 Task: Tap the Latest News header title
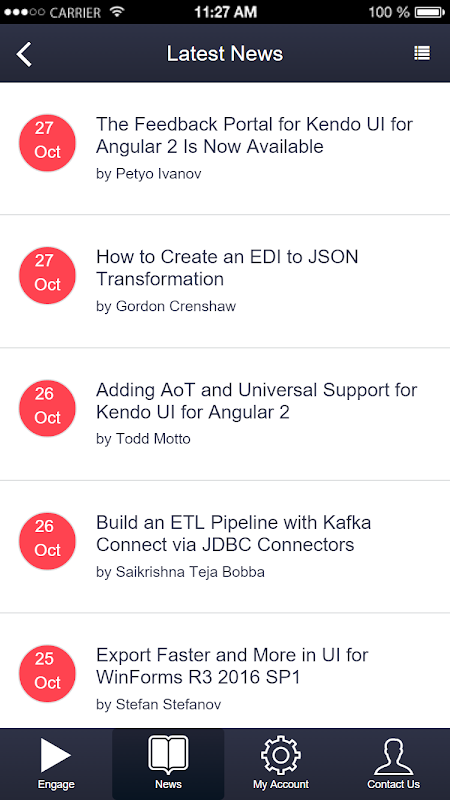[x=224, y=54]
